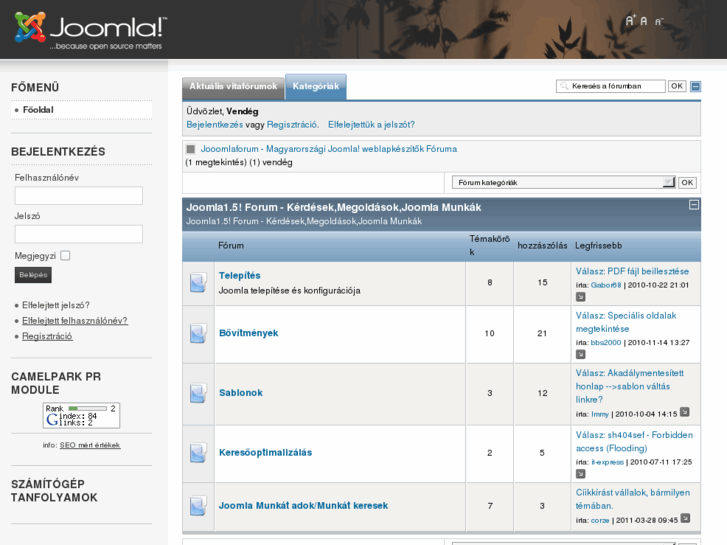727x545 pixels.
Task: Open the Sablonok forum
Action: pos(241,393)
